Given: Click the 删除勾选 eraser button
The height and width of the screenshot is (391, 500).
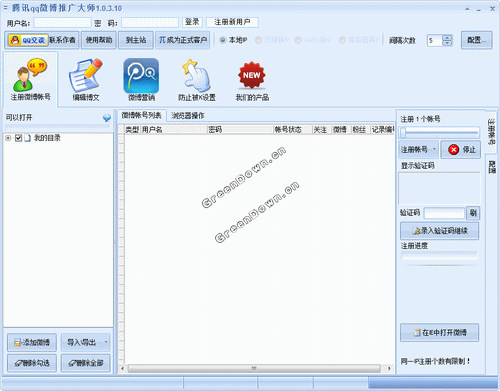Looking at the screenshot, I should (32, 363).
